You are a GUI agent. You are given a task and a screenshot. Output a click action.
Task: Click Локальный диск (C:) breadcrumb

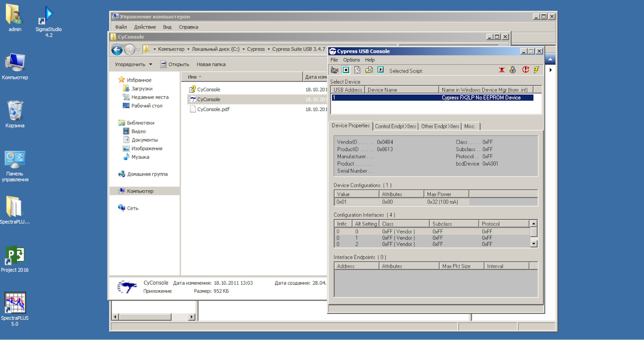point(215,49)
